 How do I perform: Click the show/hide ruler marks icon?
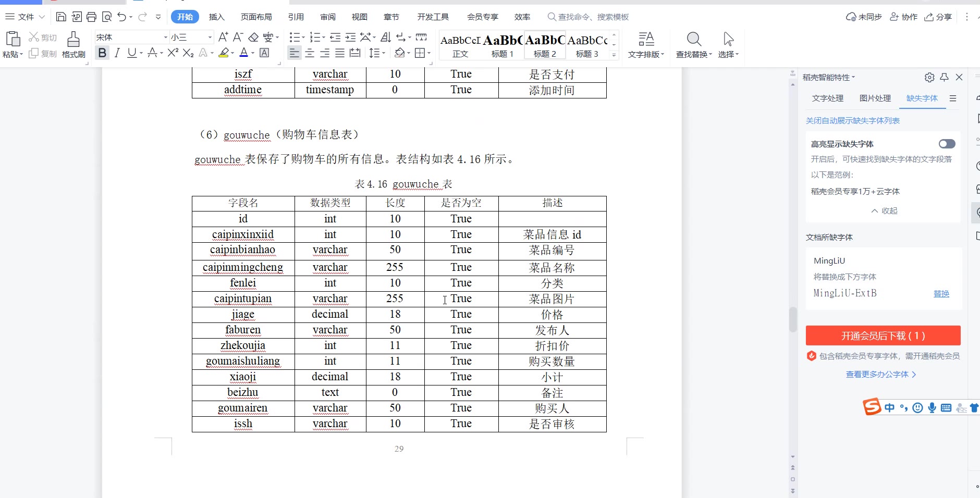[x=401, y=37]
